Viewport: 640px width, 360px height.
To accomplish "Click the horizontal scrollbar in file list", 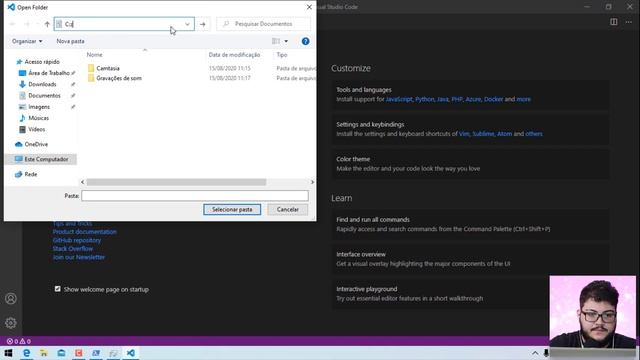I will pyautogui.click(x=176, y=182).
